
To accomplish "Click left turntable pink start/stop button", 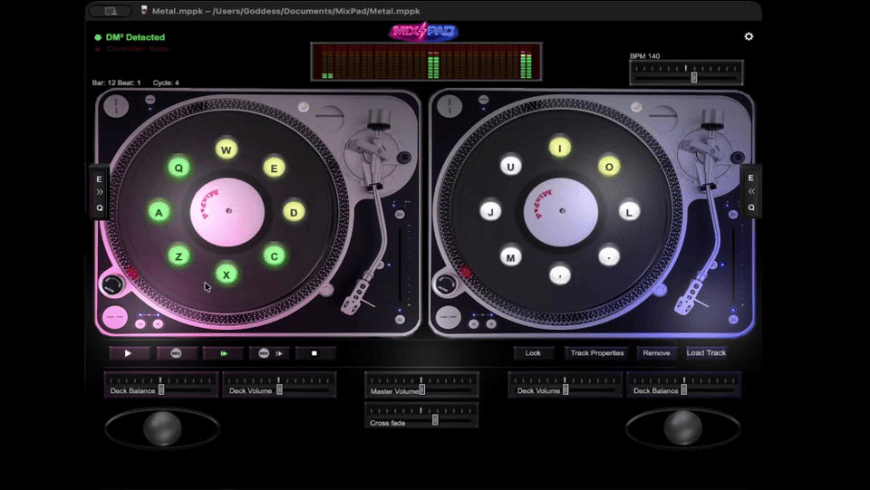I will coord(115,317).
